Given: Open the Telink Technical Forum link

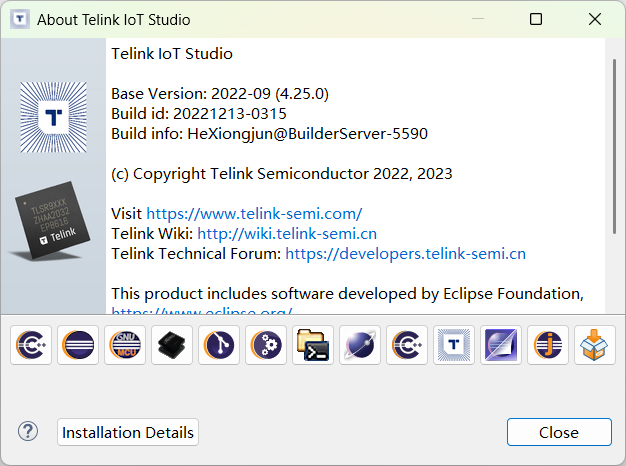Looking at the screenshot, I should 405,253.
